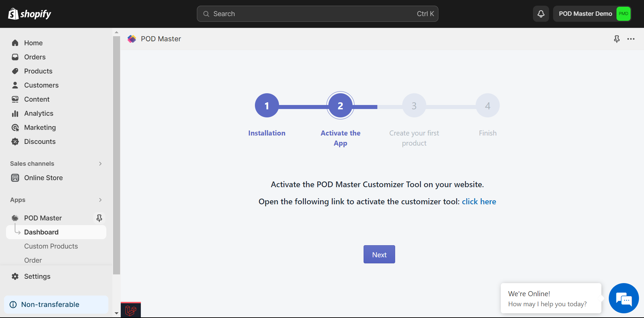Click the POD Master logo in app header
The width and height of the screenshot is (644, 318).
(132, 39)
